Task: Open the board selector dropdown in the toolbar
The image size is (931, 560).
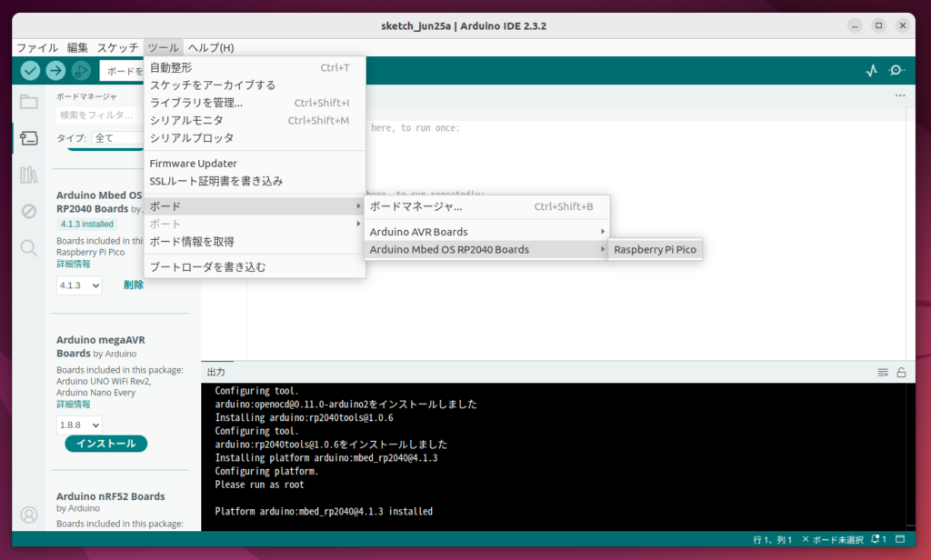Action: pos(122,71)
